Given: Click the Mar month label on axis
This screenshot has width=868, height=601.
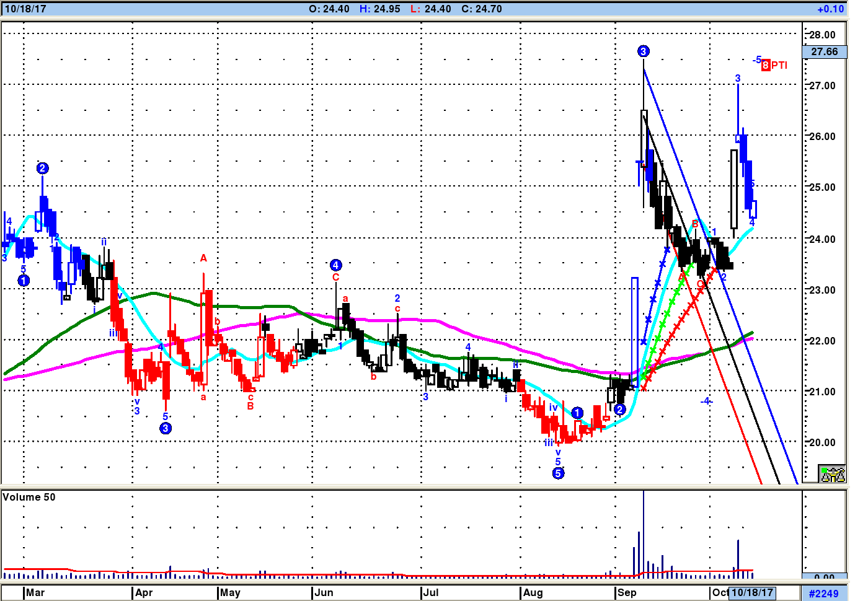Looking at the screenshot, I should coord(35,592).
